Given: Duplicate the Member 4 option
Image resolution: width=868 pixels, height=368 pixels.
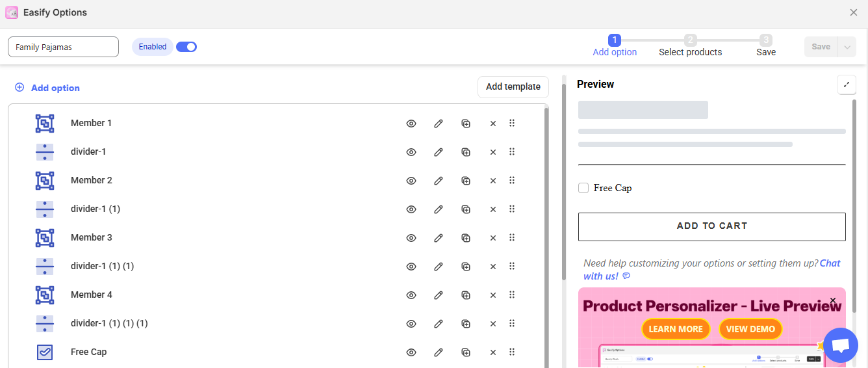Looking at the screenshot, I should pyautogui.click(x=466, y=295).
